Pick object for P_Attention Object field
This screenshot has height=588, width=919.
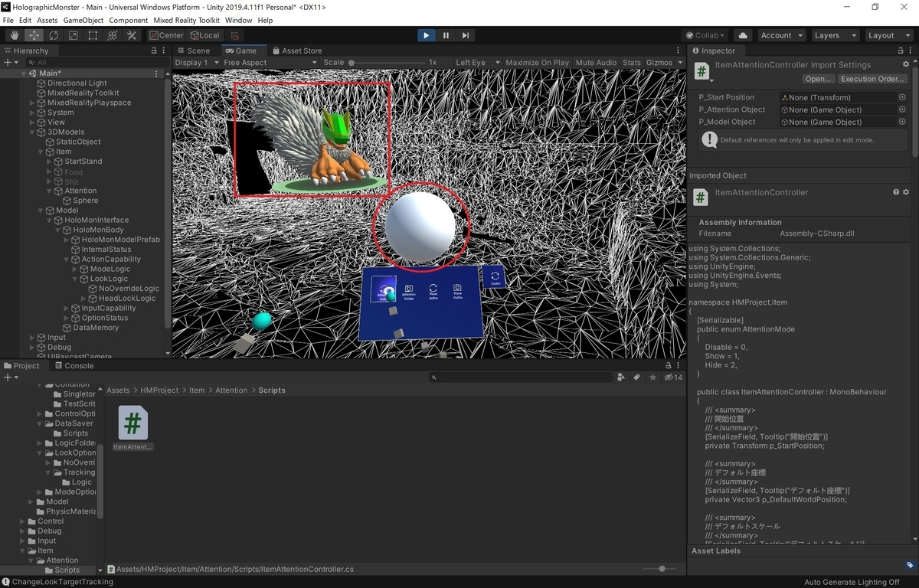(902, 109)
